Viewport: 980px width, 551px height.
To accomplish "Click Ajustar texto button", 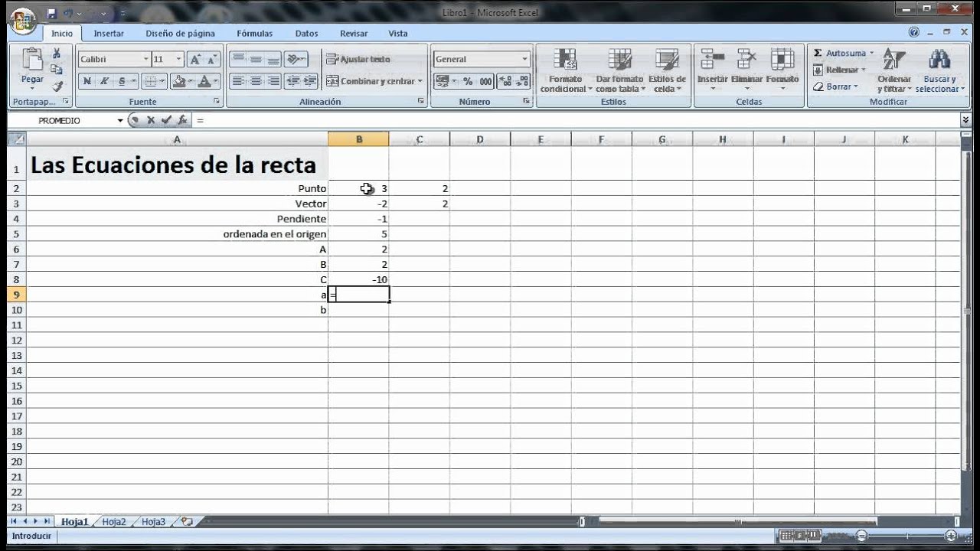I will pyautogui.click(x=358, y=59).
